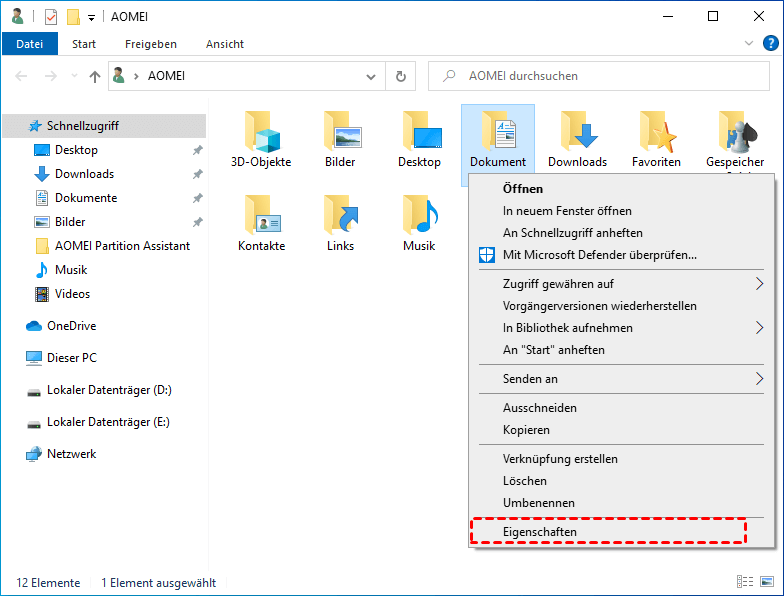784x596 pixels.
Task: Click the refresh button beside address bar
Action: [x=401, y=76]
